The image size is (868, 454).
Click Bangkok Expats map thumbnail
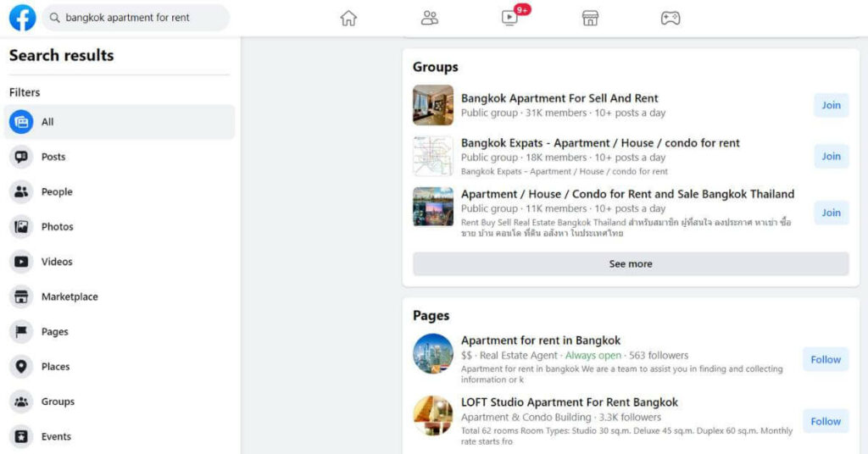pos(433,157)
